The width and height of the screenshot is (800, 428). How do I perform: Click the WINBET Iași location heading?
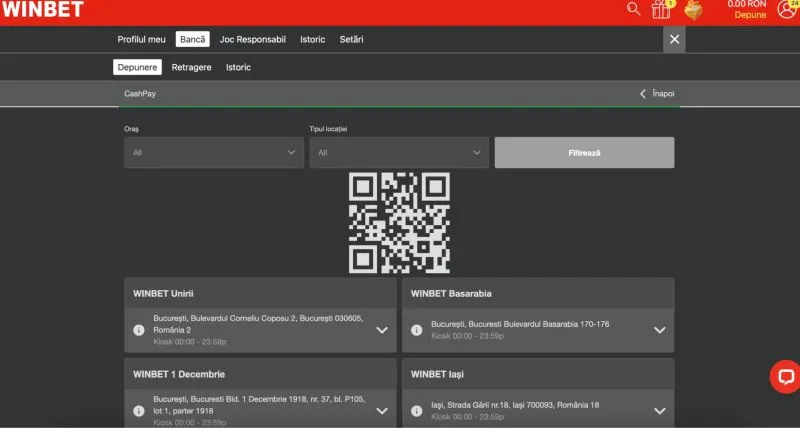437,374
